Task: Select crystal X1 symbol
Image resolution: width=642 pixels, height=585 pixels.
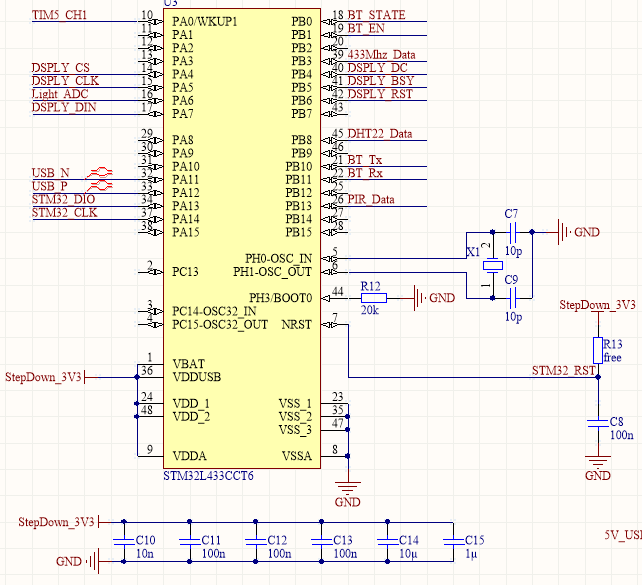Action: (493, 266)
